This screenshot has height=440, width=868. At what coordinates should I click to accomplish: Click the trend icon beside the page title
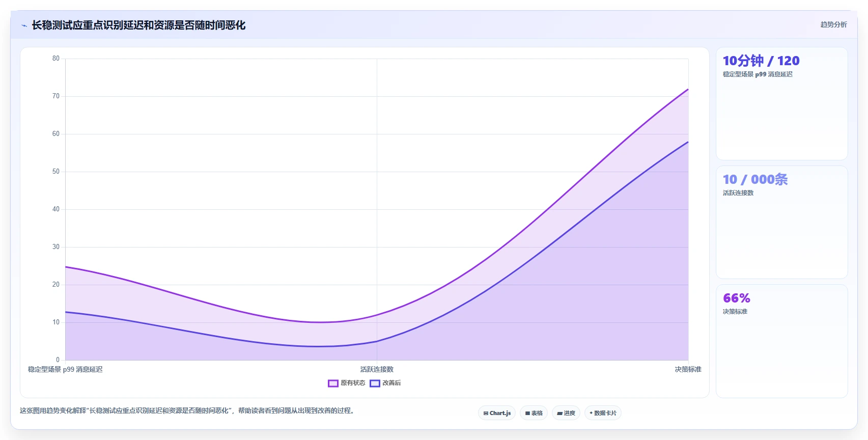pos(24,25)
